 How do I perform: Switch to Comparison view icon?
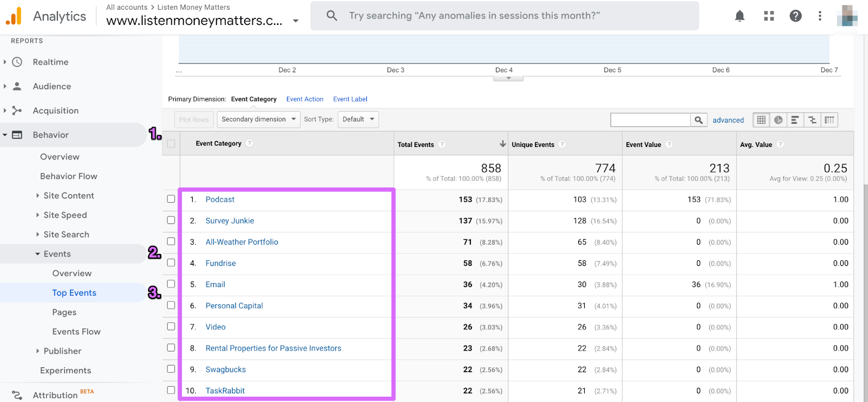[x=812, y=120]
